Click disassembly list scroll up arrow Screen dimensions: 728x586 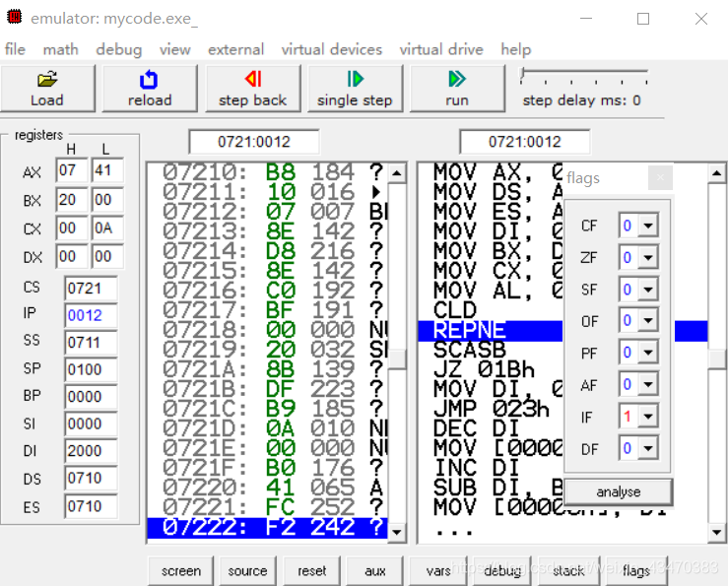tap(717, 173)
